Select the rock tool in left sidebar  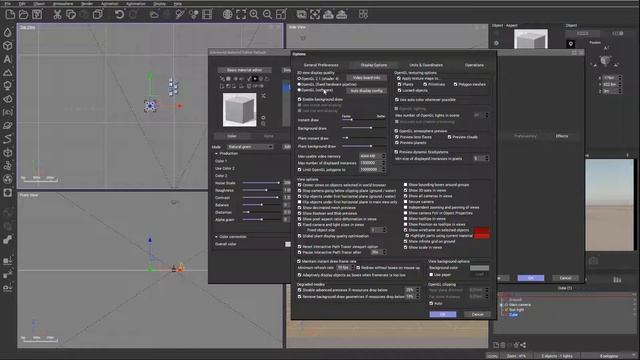[x=7, y=99]
